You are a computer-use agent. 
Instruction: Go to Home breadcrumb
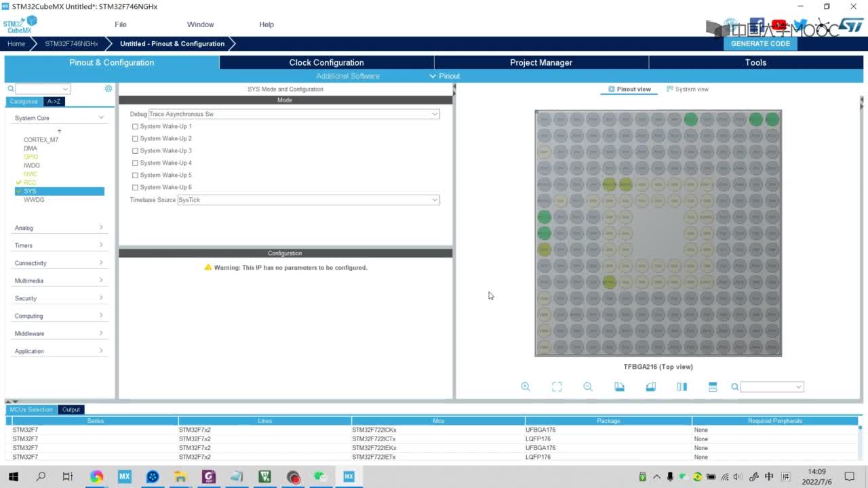pyautogui.click(x=16, y=43)
